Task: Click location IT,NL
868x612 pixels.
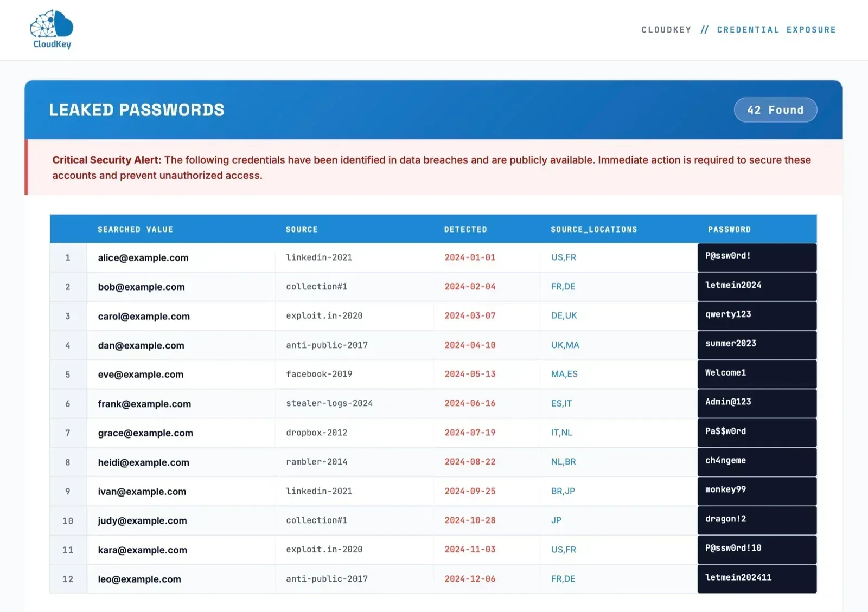Action: point(561,433)
